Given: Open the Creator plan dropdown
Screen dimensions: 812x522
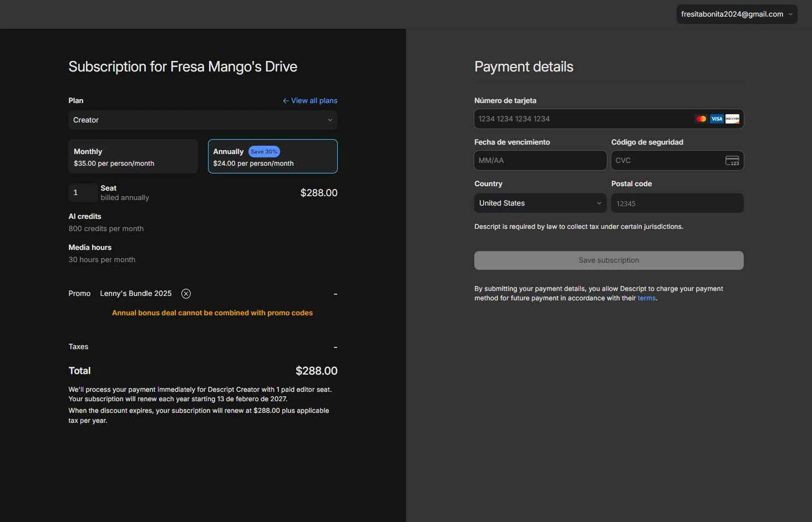Looking at the screenshot, I should (202, 120).
